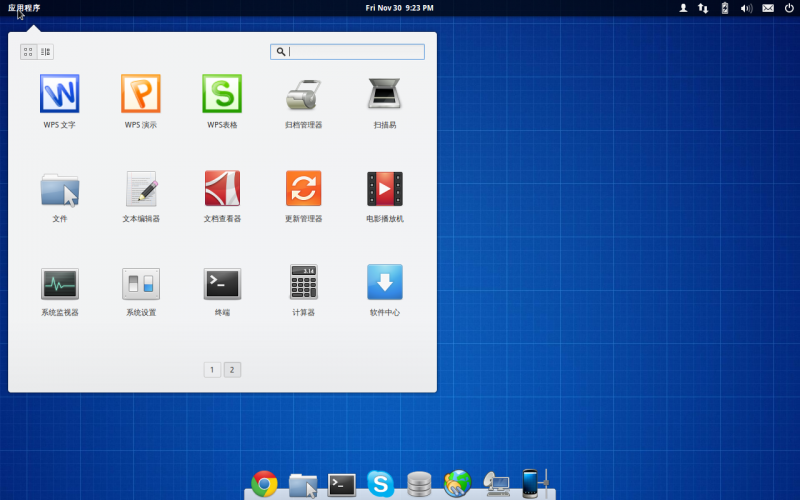
Task: Open power session menu icon
Action: click(x=789, y=8)
